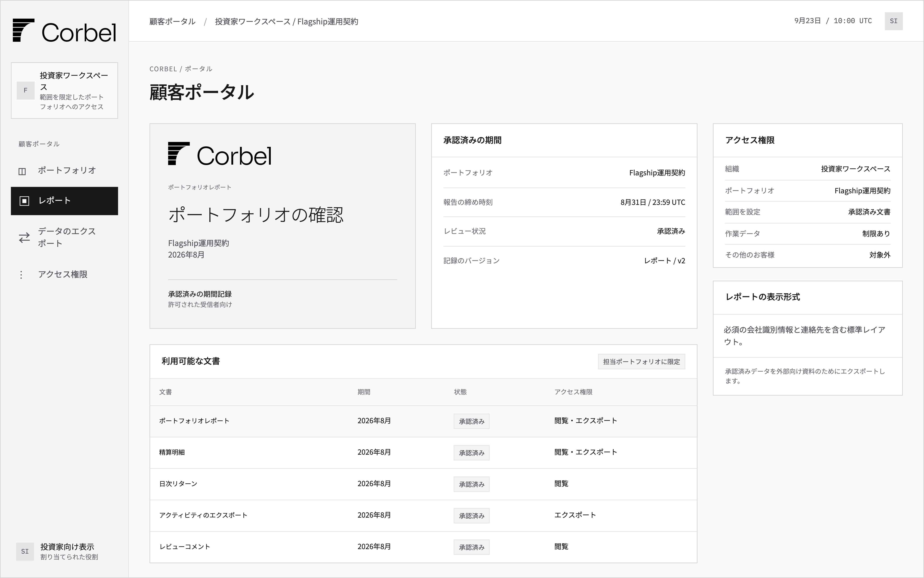
Task: Click the 日次リターン document row
Action: pos(423,484)
